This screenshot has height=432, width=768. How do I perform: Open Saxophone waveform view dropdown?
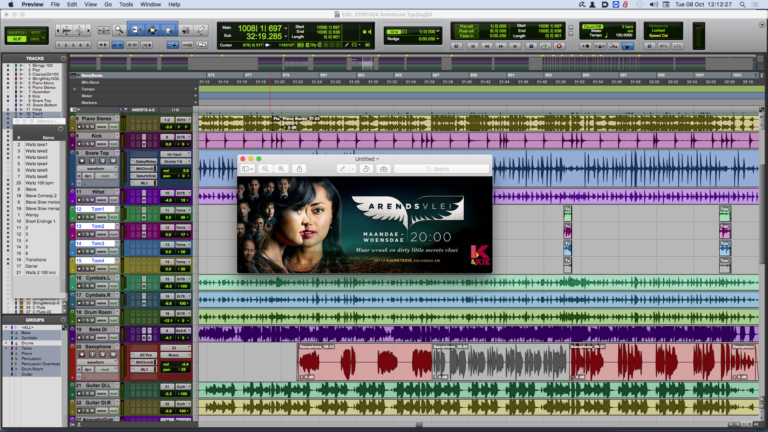(97, 362)
